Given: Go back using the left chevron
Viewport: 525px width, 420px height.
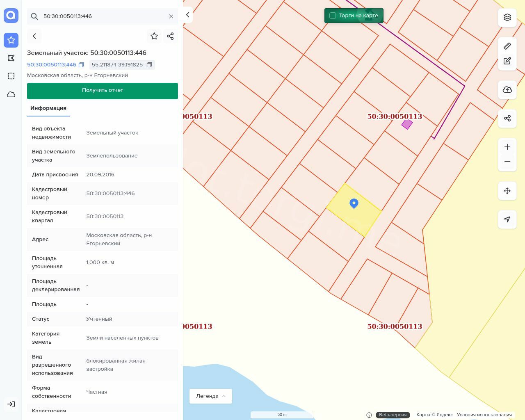Looking at the screenshot, I should [x=34, y=36].
